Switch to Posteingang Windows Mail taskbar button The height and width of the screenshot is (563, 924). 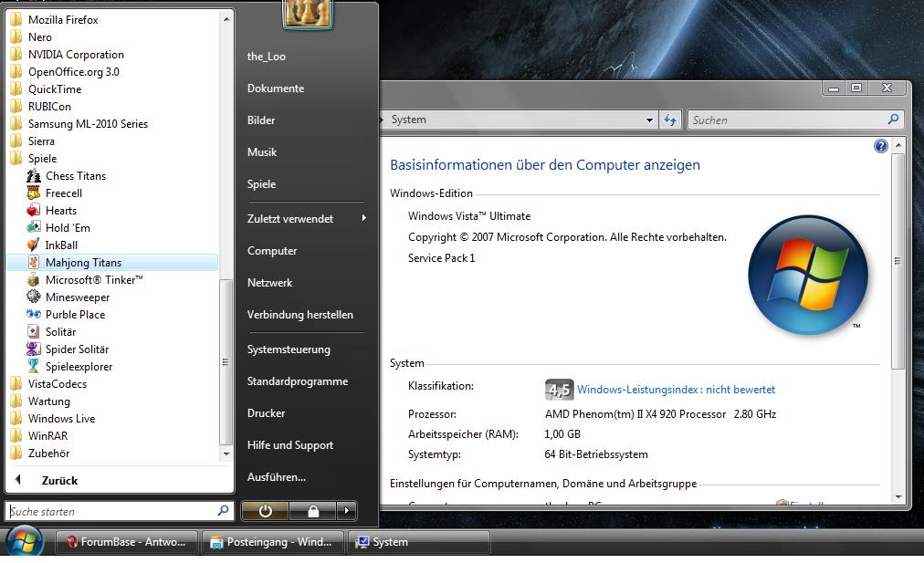[273, 542]
